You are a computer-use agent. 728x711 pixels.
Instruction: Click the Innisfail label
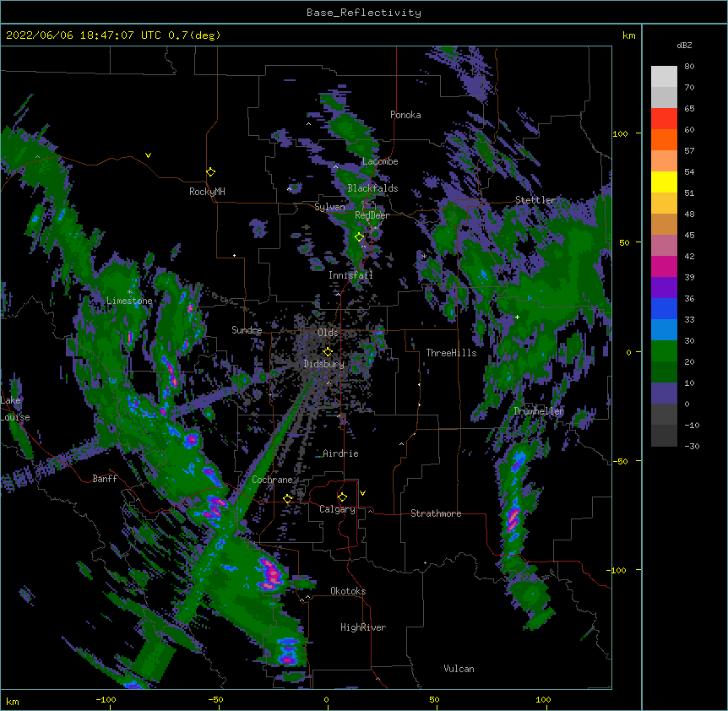350,275
